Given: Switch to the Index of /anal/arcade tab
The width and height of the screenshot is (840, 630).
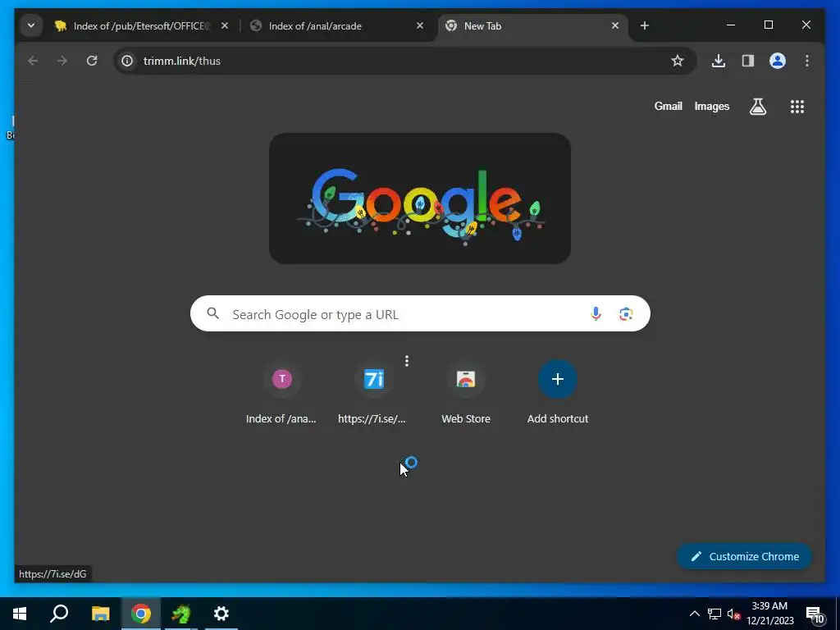Looking at the screenshot, I should pos(337,25).
